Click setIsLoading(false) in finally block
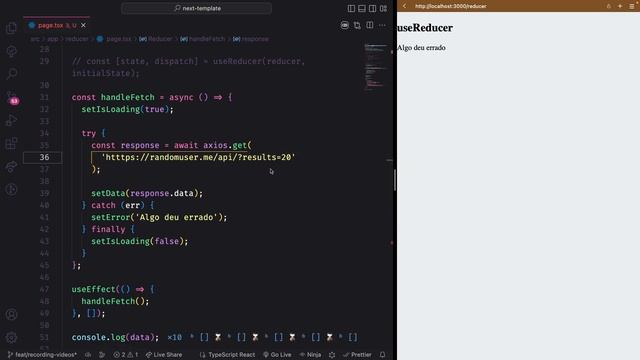 point(140,241)
